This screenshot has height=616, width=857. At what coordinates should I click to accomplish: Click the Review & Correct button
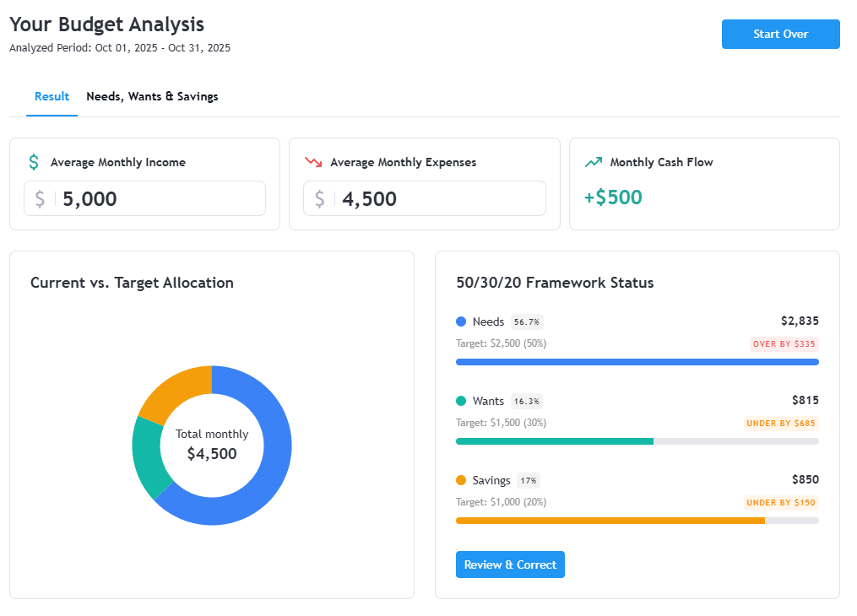[x=510, y=565]
